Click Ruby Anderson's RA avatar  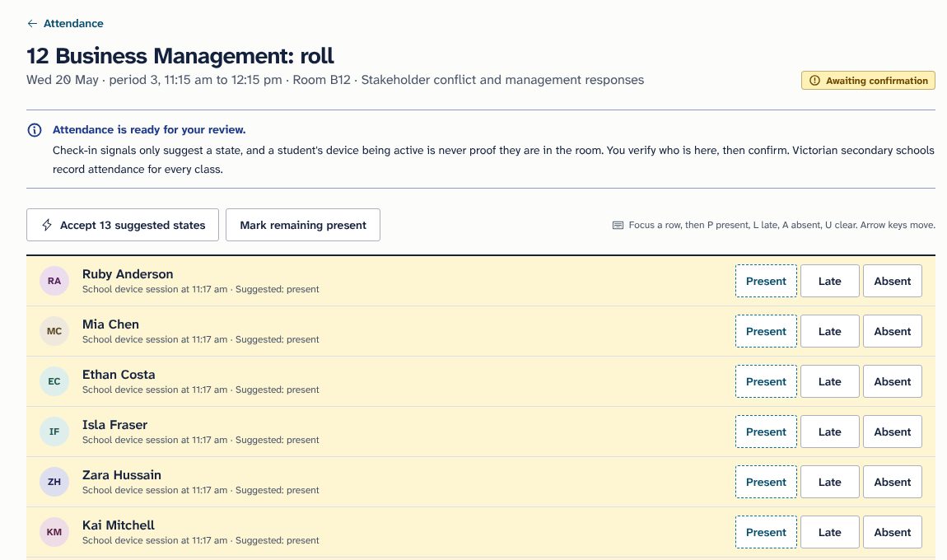tap(54, 281)
